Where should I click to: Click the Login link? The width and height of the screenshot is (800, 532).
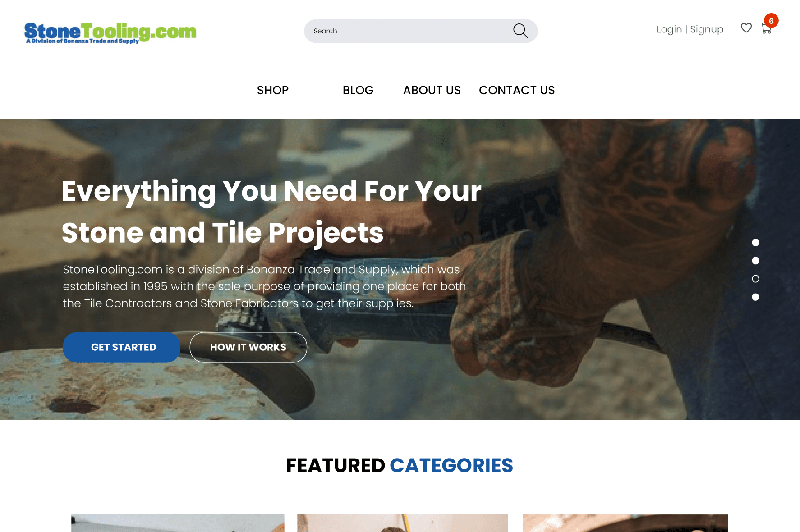pyautogui.click(x=669, y=29)
